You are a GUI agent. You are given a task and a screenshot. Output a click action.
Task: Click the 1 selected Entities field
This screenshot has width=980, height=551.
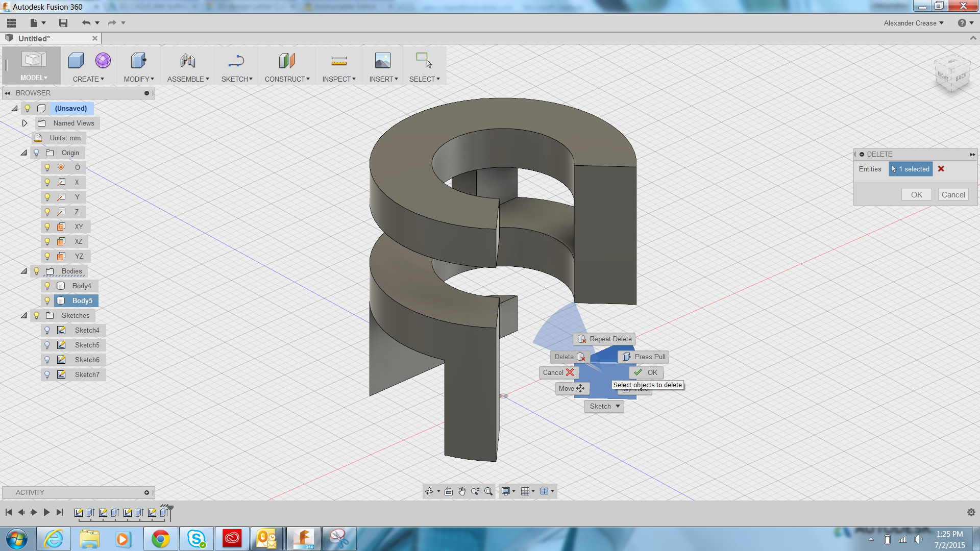tap(911, 169)
